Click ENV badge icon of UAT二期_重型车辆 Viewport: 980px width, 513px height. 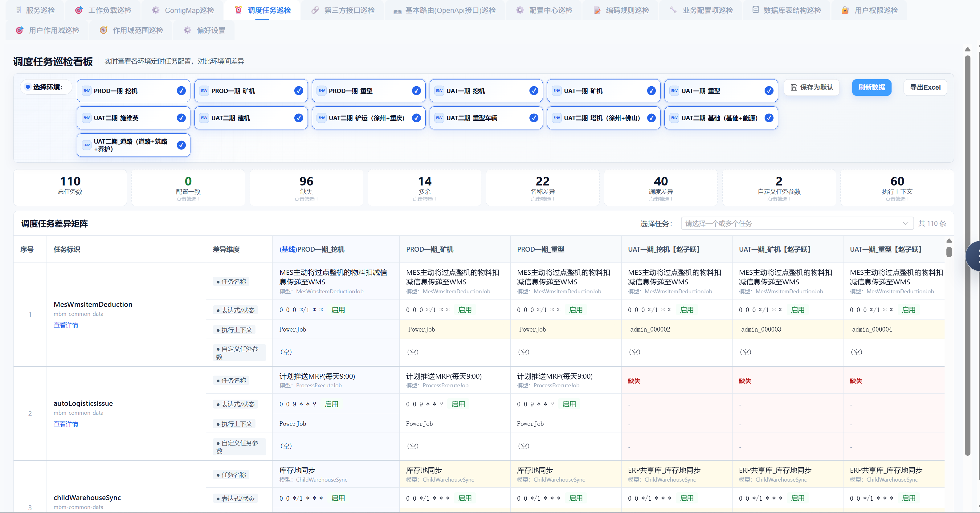[x=439, y=118]
